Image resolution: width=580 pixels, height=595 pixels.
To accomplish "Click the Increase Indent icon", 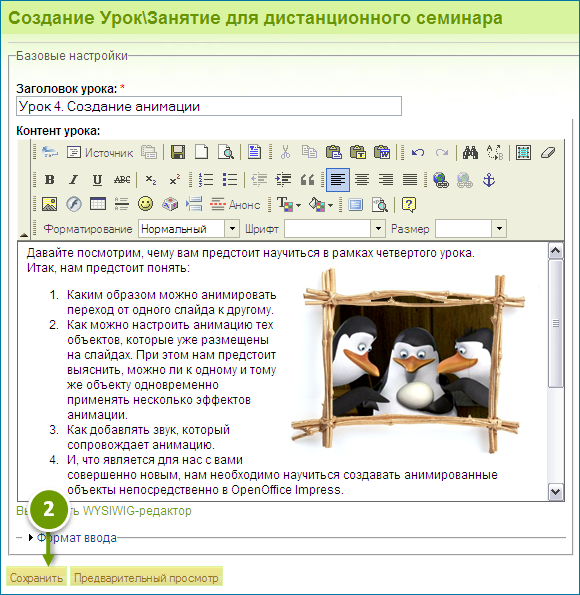I will click(x=283, y=179).
